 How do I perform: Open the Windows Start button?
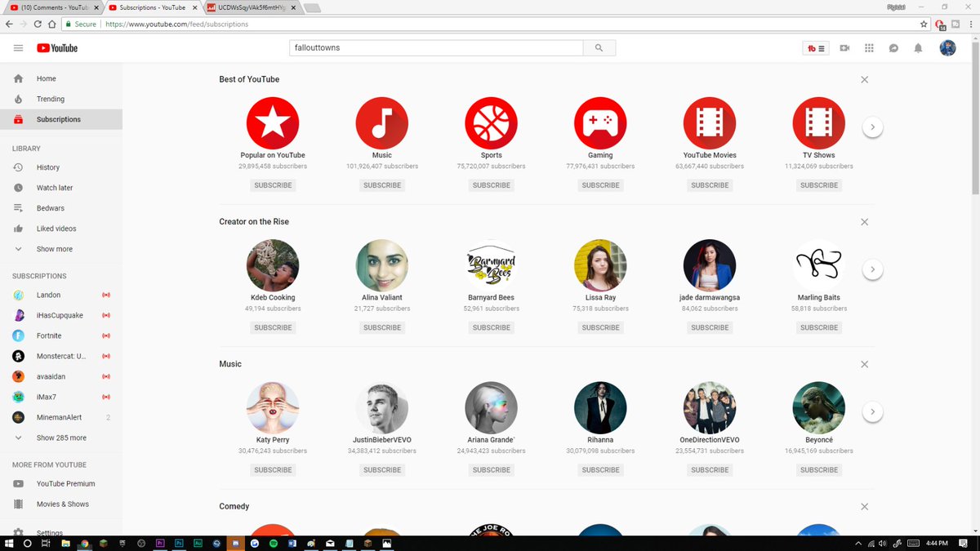click(x=9, y=543)
